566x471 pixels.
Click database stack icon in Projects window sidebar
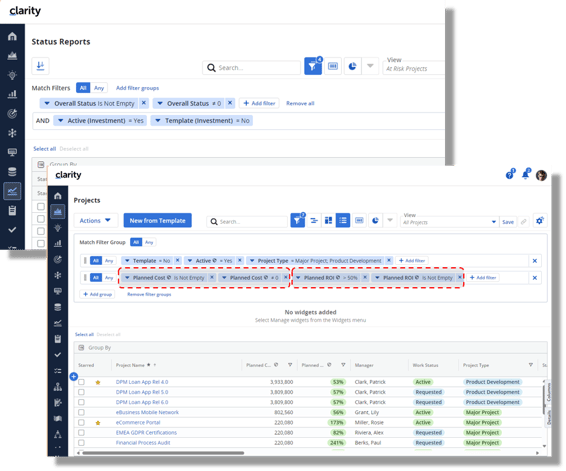coord(57,307)
